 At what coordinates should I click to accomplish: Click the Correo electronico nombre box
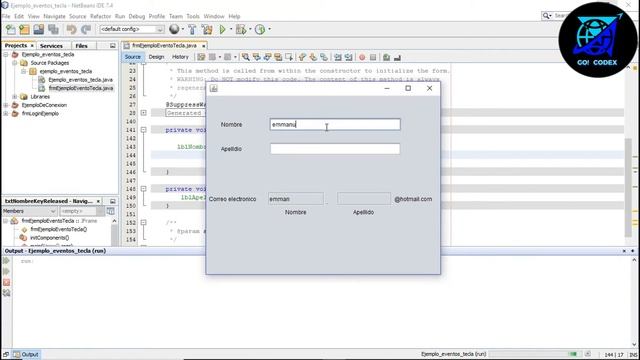point(296,199)
